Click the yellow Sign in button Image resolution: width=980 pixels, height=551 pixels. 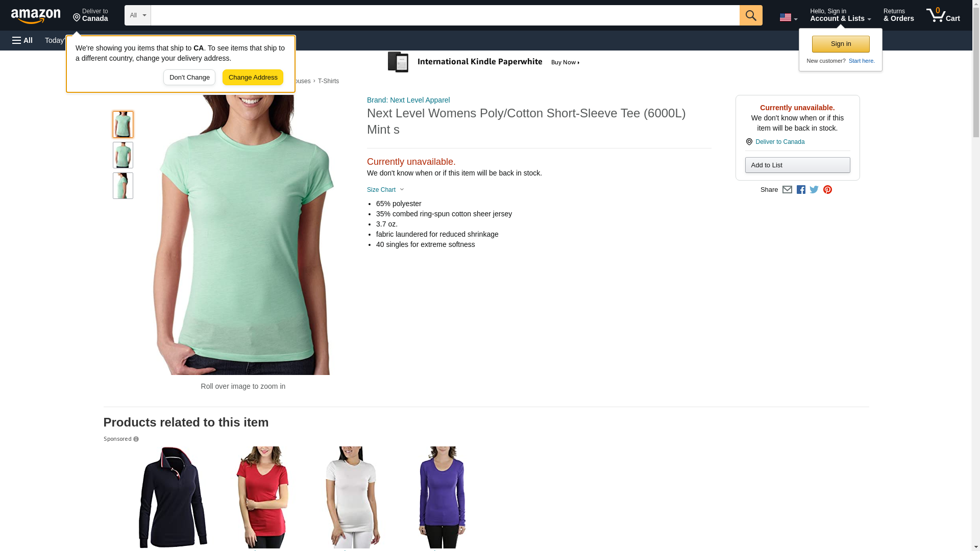pyautogui.click(x=840, y=44)
